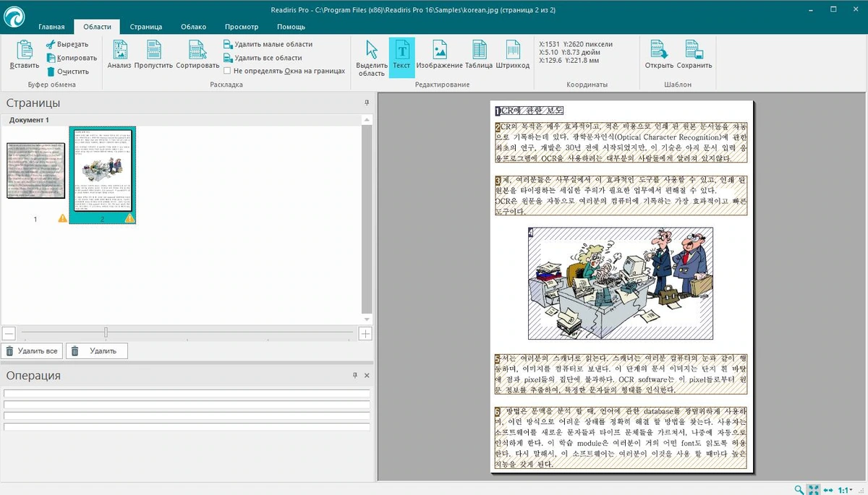Open the Страница ribbon tab

point(146,27)
